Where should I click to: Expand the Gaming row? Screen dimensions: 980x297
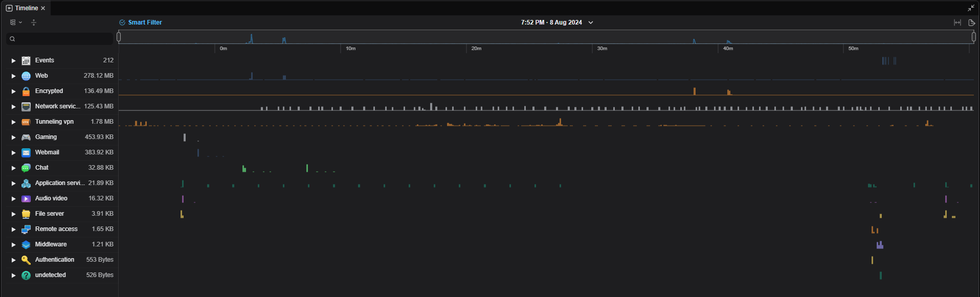coord(13,137)
